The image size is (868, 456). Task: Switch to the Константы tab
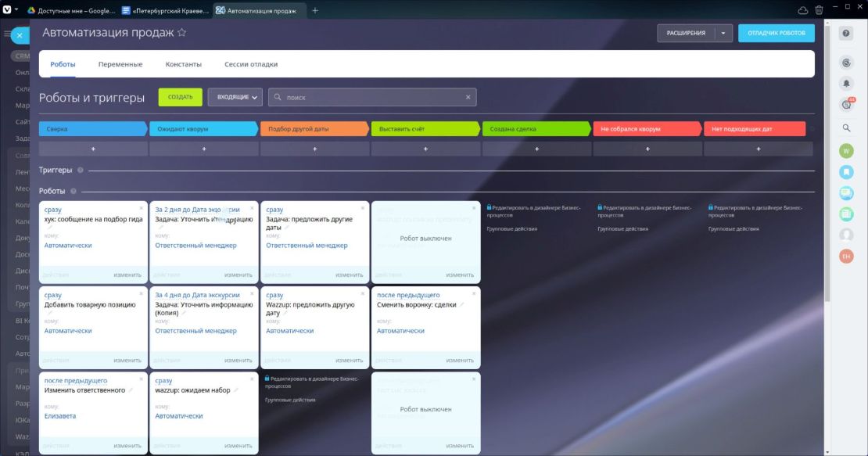coord(183,64)
